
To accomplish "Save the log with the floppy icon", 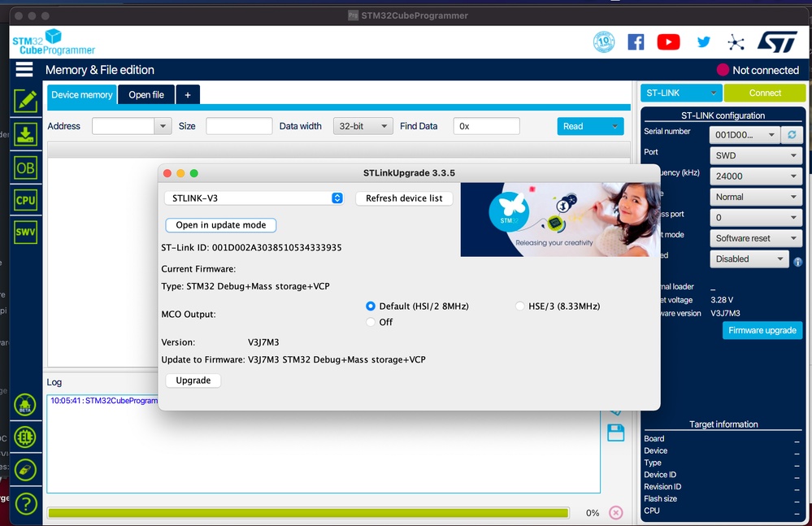I will [x=616, y=433].
